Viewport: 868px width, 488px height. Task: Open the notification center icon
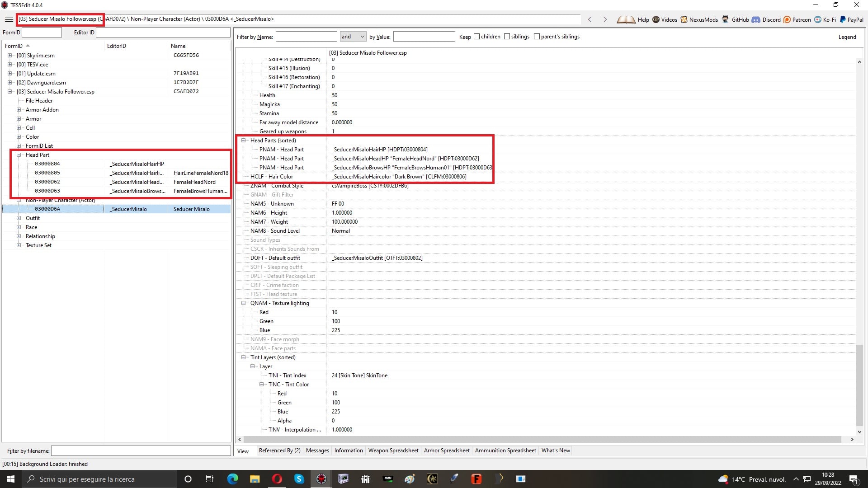[x=854, y=479]
